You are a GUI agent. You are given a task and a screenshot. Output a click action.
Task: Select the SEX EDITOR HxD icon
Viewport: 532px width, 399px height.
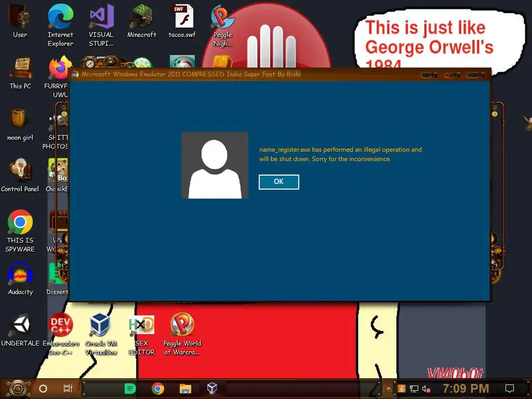[141, 334]
